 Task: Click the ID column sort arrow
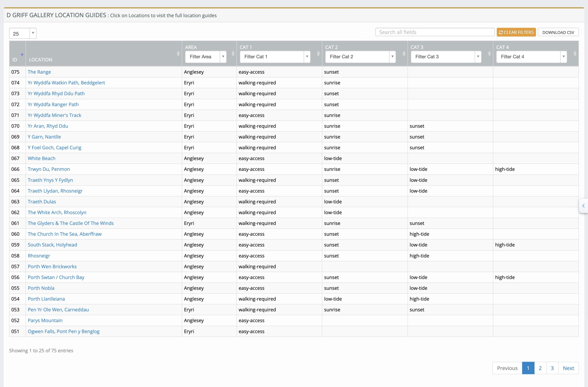point(22,55)
